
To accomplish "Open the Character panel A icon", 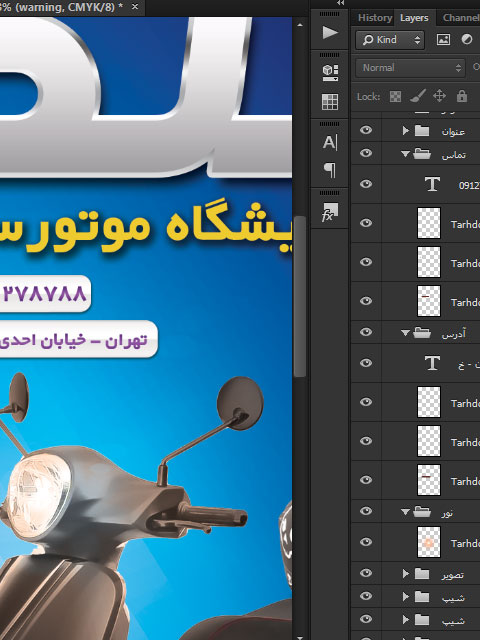I will tap(330, 142).
